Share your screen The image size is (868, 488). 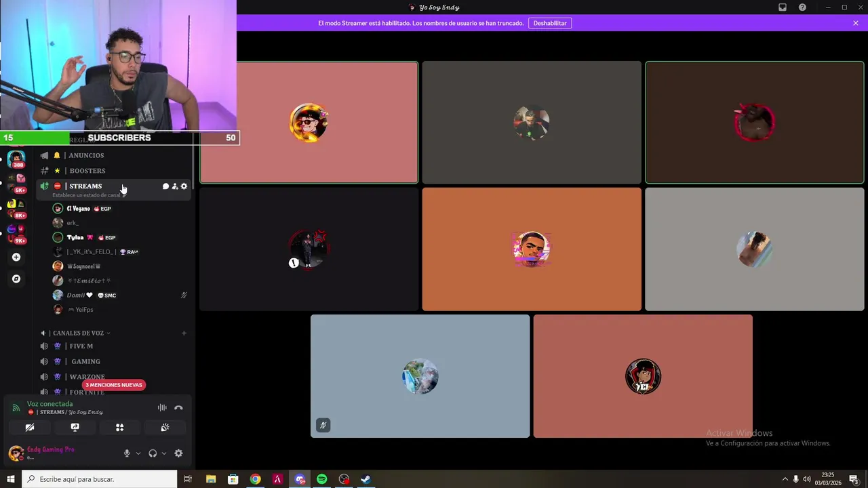point(75,427)
